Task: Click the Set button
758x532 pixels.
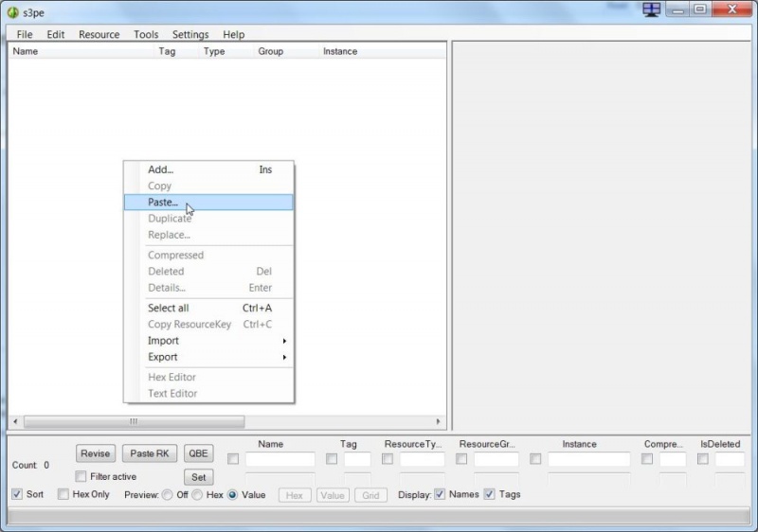Action: coord(198,477)
